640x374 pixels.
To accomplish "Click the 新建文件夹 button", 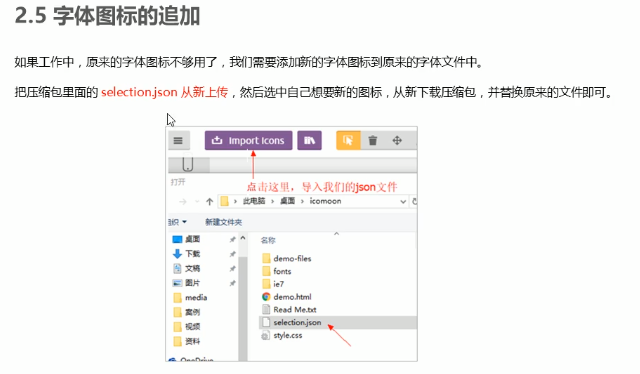I will coord(223,222).
